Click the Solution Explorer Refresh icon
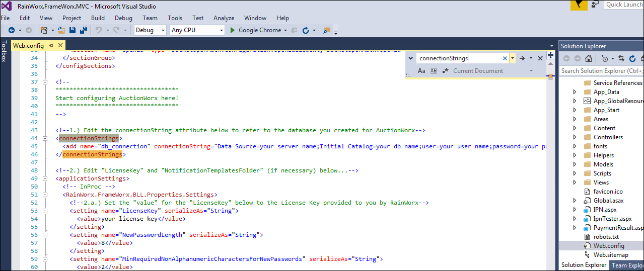The image size is (644, 271). (x=632, y=58)
